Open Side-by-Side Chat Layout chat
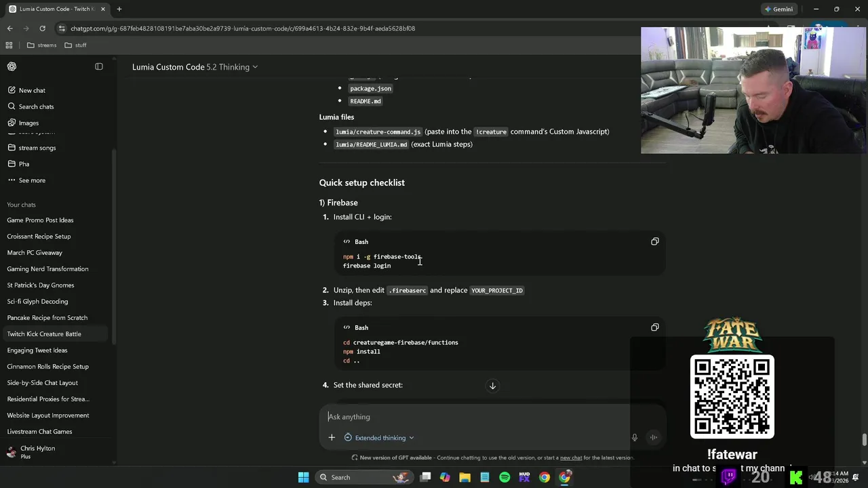This screenshot has width=868, height=488. pos(42,383)
